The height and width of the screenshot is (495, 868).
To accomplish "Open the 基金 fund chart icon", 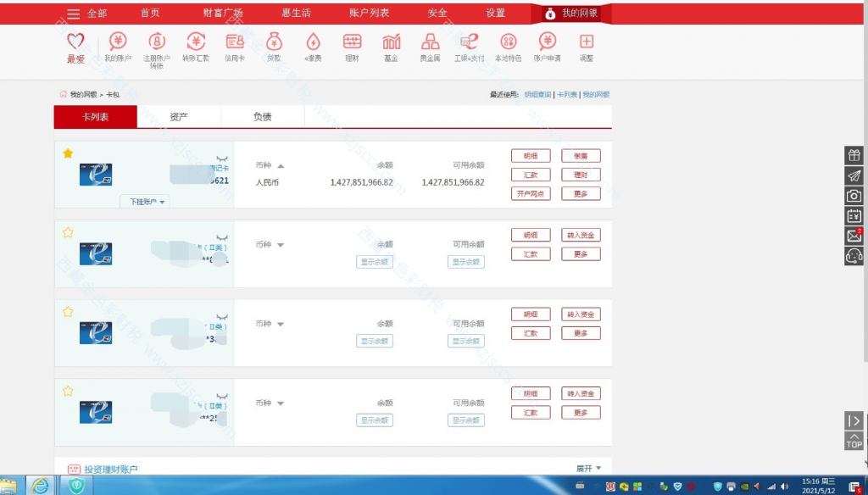I will [391, 42].
